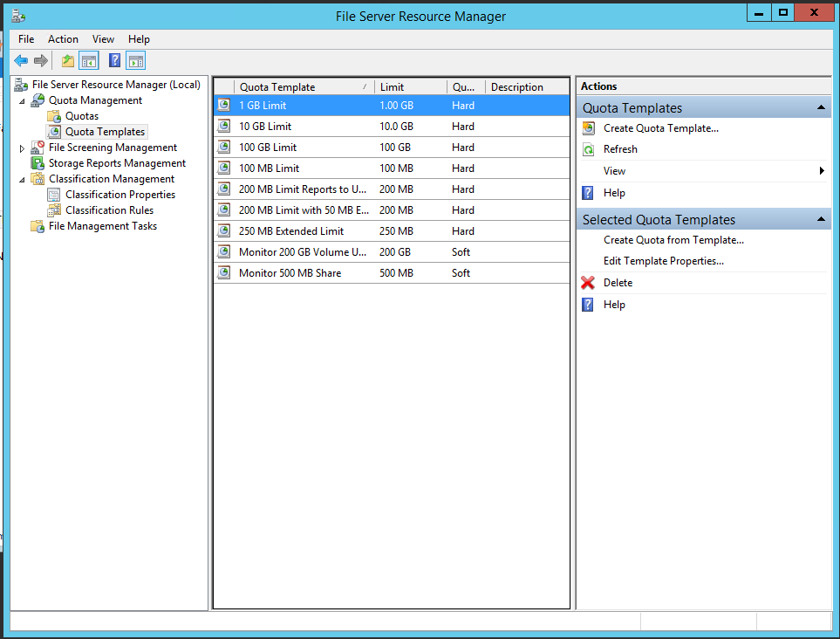Click Help under Quota Templates section
840x639 pixels.
click(x=614, y=193)
